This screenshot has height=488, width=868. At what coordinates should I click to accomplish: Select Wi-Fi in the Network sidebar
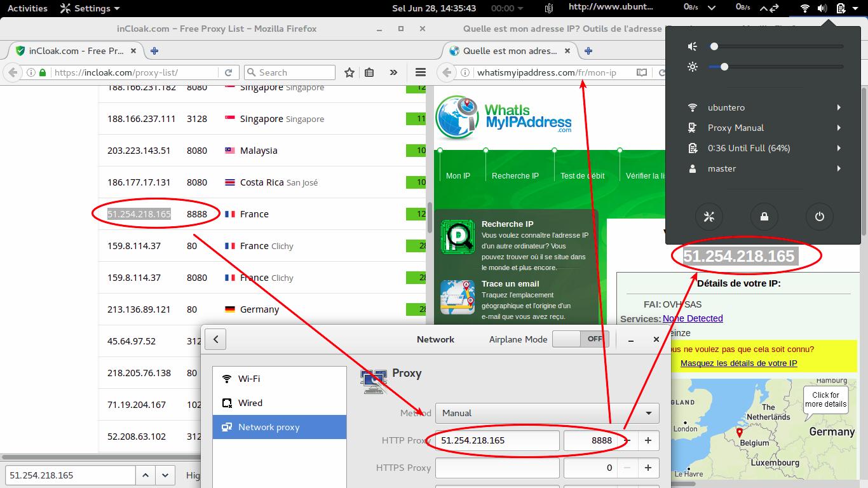coord(280,379)
